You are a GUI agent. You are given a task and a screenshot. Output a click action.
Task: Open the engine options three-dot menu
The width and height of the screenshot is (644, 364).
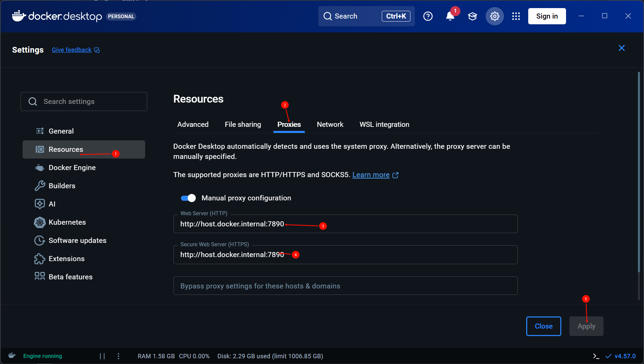click(x=118, y=356)
